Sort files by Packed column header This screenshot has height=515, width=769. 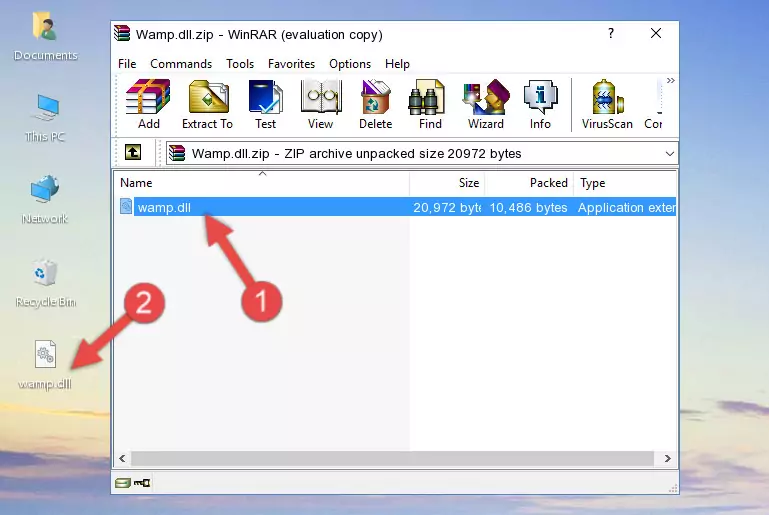click(x=529, y=183)
